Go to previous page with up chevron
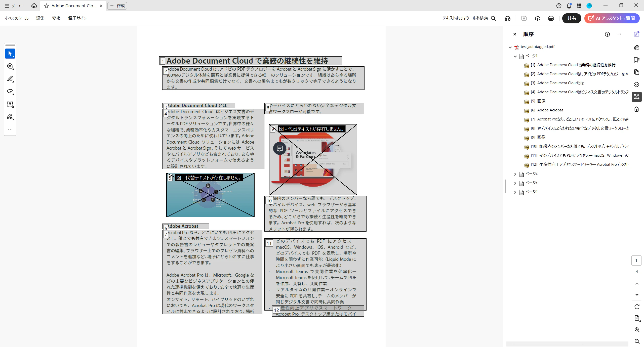 pyautogui.click(x=637, y=284)
